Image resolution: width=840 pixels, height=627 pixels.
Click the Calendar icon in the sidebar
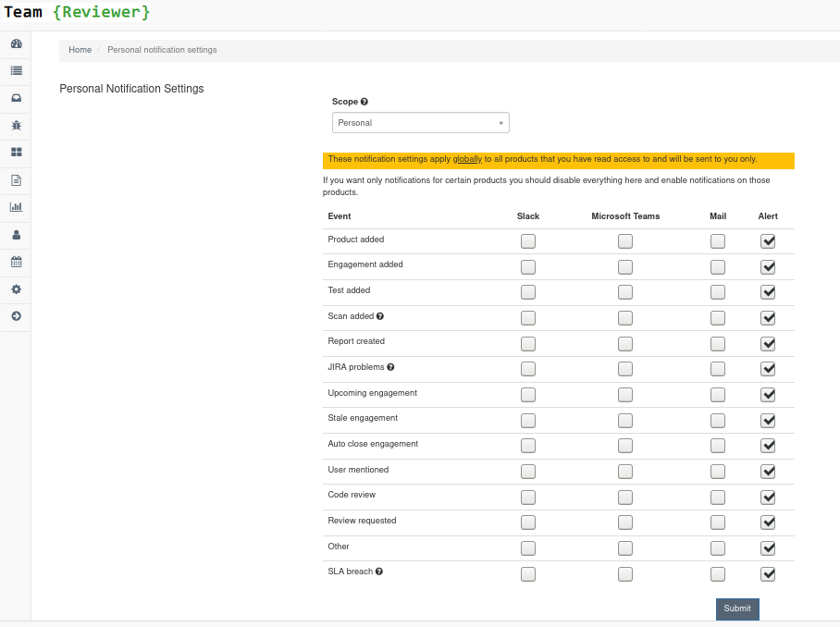click(x=16, y=262)
